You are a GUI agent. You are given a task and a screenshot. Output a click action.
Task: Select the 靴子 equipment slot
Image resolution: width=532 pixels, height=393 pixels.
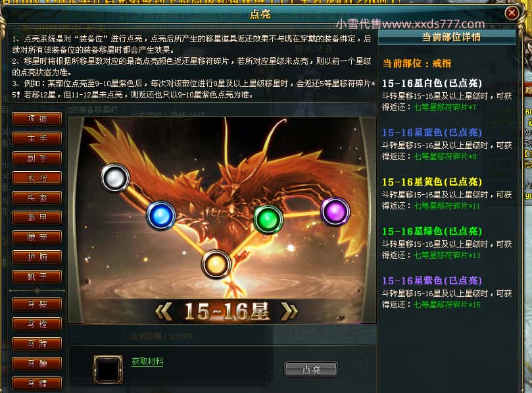(x=37, y=276)
